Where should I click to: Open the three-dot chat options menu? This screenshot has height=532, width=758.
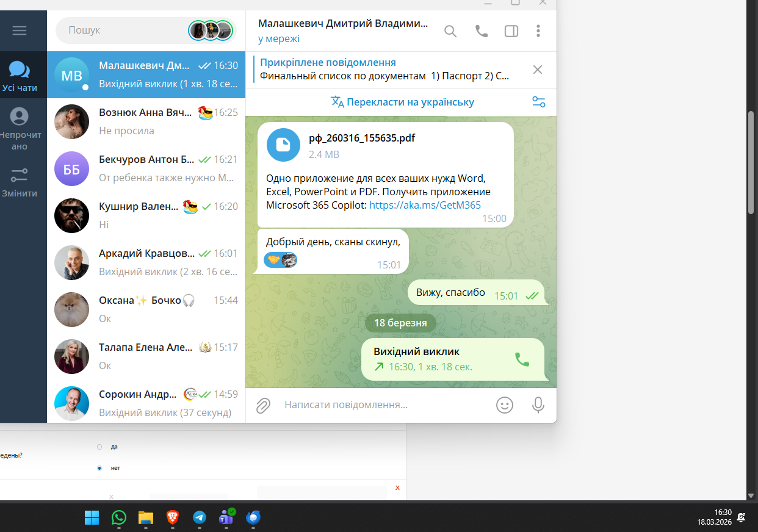click(538, 31)
